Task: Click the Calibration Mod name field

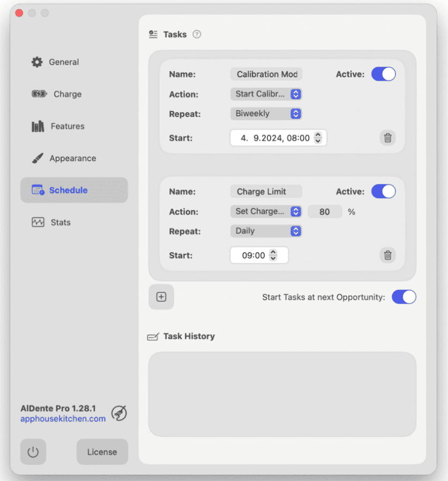Action: [266, 74]
